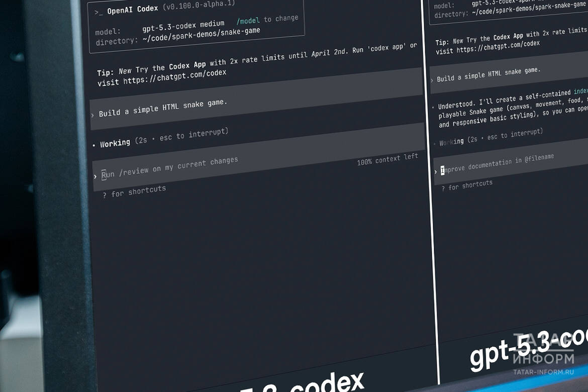
Task: Click the chevron before the right pane's 'Build a simple HTML snake game'
Action: click(x=432, y=80)
